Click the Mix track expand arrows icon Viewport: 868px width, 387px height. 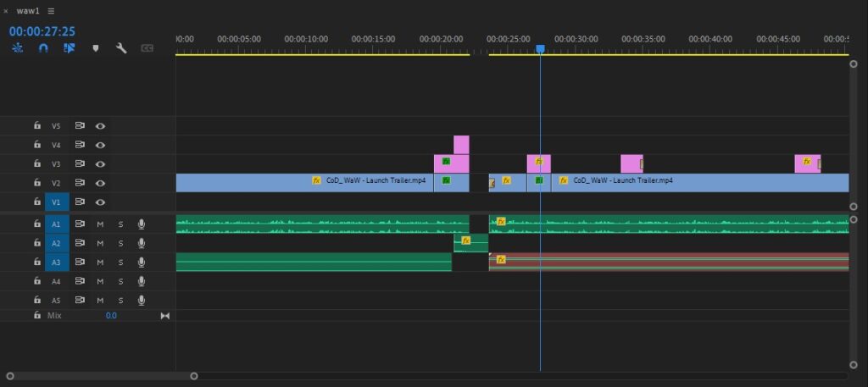pos(165,316)
